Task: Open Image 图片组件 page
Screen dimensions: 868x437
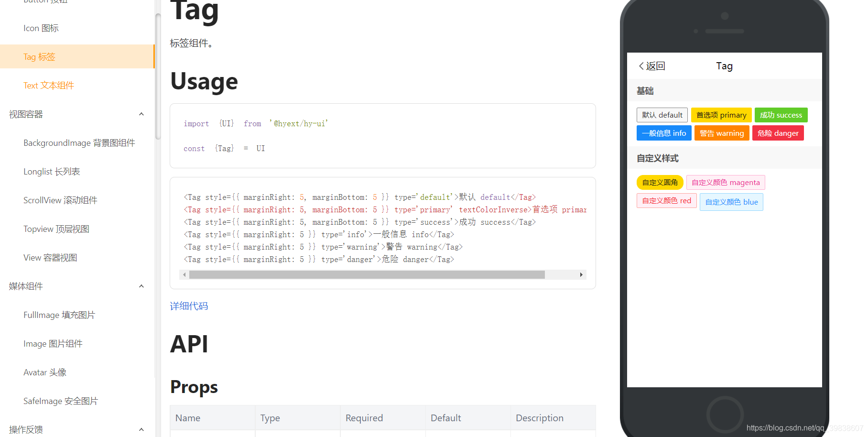Action: 53,344
